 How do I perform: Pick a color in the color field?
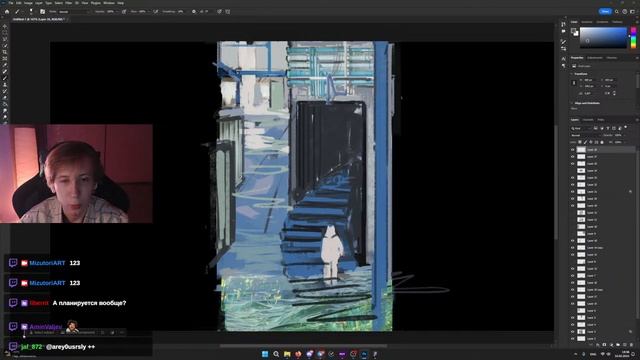(x=603, y=38)
